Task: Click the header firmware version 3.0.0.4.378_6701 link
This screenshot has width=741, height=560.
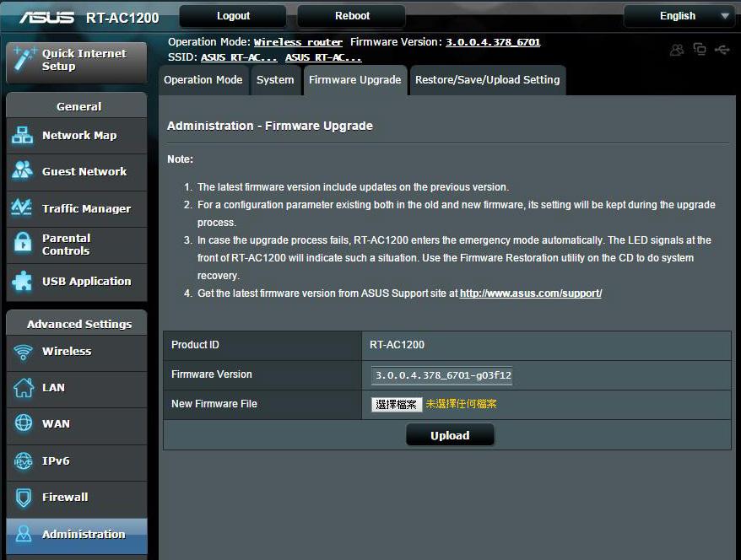Action: [x=493, y=42]
